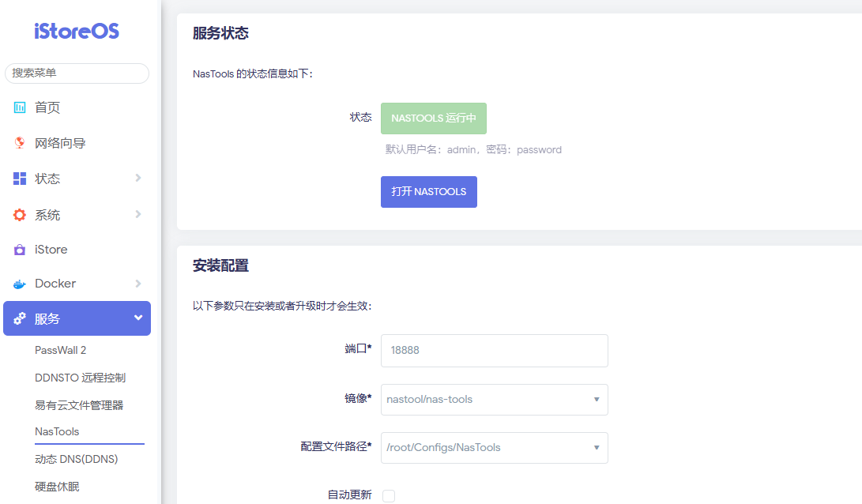Click the 端口 port input field
The height and width of the screenshot is (504, 862).
click(x=495, y=351)
